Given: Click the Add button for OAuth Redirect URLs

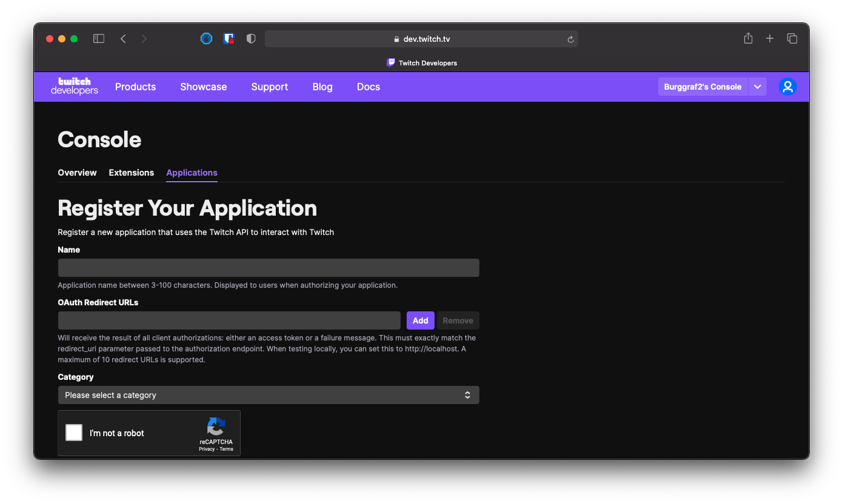Looking at the screenshot, I should 420,320.
